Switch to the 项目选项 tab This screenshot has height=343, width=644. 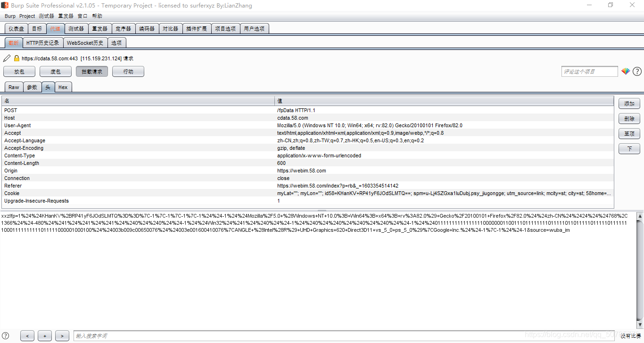click(225, 29)
